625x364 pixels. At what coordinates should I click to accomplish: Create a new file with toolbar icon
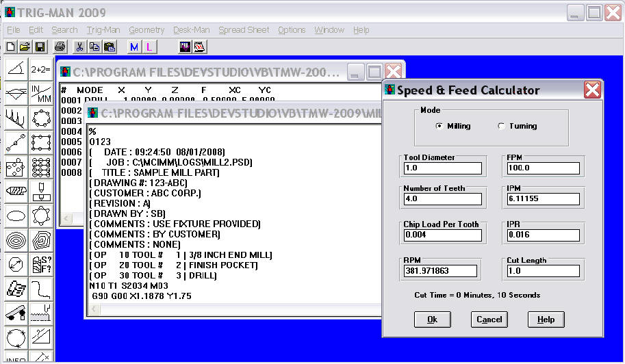click(x=11, y=47)
